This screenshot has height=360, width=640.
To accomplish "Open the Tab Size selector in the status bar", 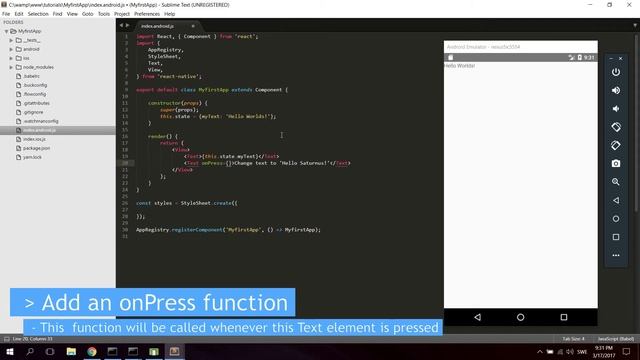I will coord(573,339).
